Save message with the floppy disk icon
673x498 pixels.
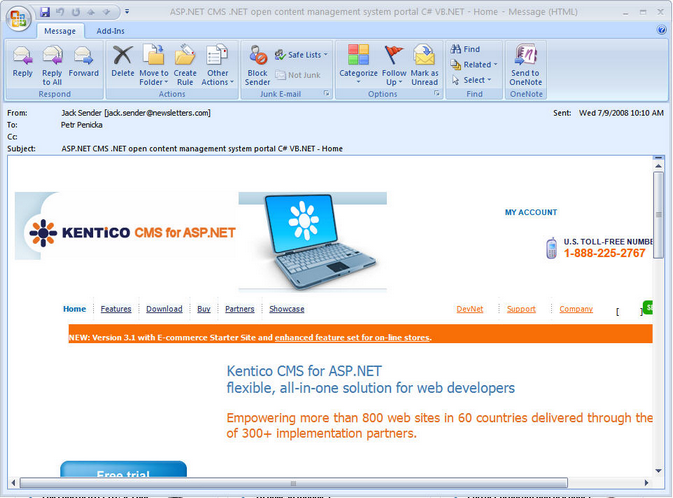45,12
